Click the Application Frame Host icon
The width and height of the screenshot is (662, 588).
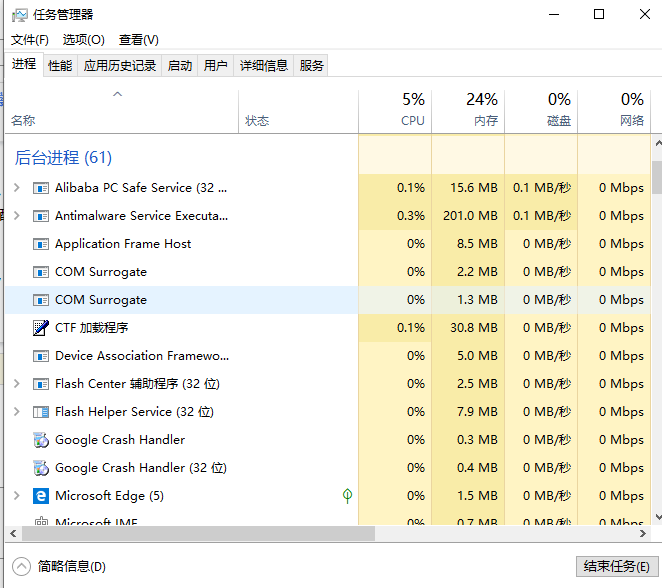pos(41,244)
